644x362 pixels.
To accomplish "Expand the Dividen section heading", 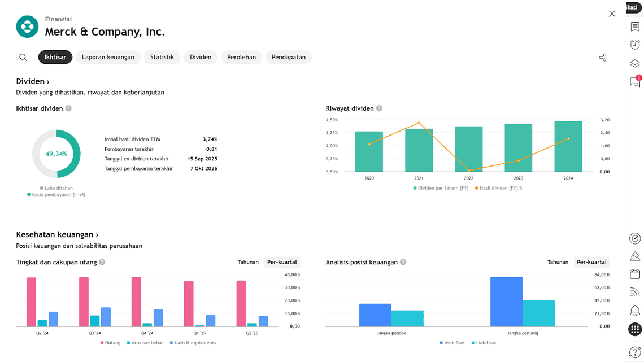I will pos(33,82).
